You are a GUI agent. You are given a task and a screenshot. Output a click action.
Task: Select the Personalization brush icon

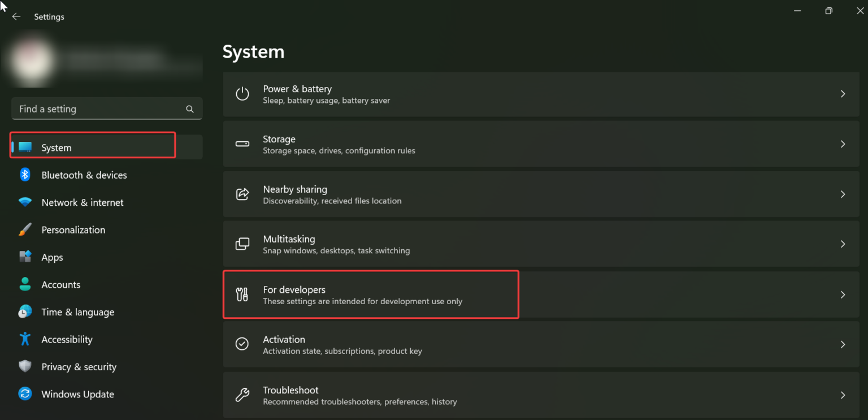tap(25, 230)
